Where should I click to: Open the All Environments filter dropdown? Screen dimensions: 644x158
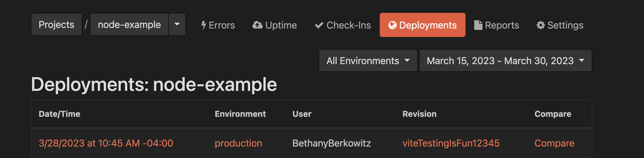[368, 60]
